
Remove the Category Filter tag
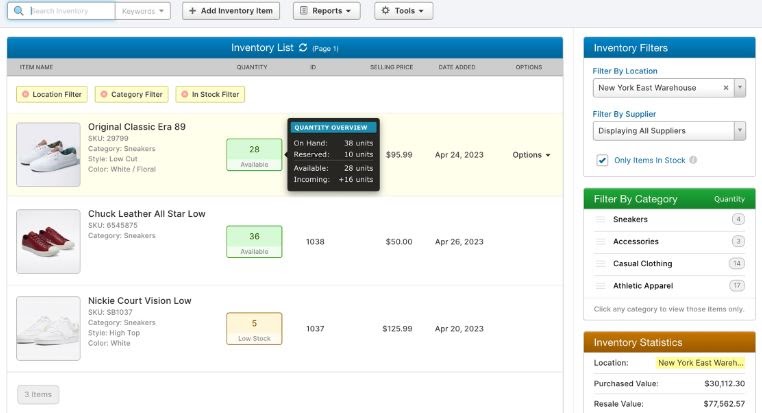click(x=103, y=95)
